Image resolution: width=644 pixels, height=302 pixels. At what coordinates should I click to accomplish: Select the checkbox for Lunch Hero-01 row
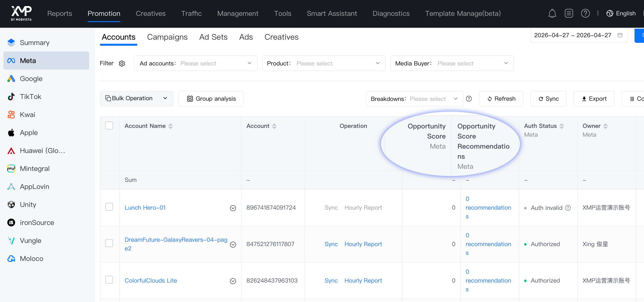pyautogui.click(x=109, y=207)
